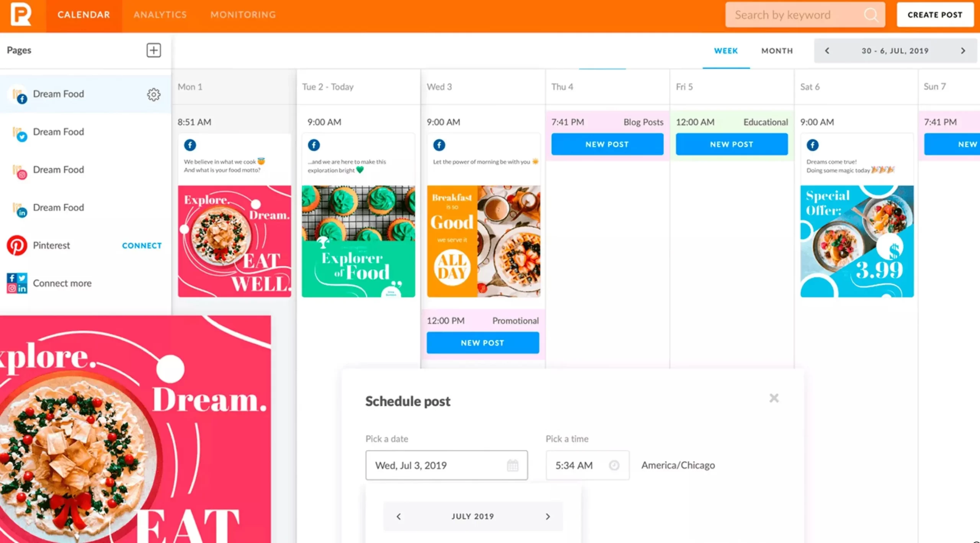The image size is (980, 543).
Task: Switch to MONTH view tab
Action: [x=777, y=50]
